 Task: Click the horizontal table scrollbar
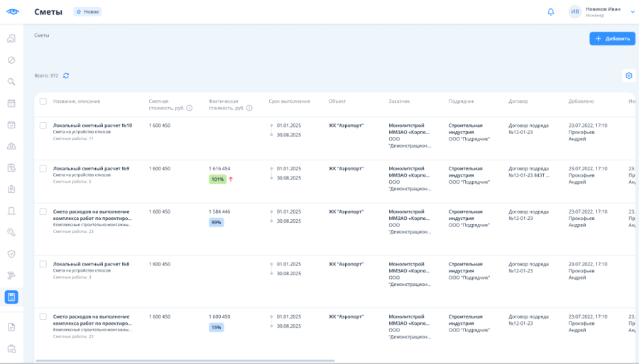tap(185, 360)
